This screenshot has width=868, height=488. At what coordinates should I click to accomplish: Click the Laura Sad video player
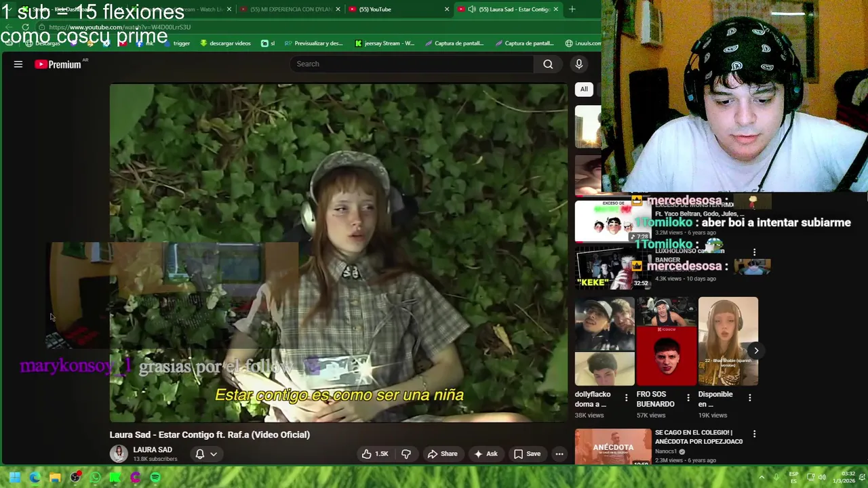338,253
